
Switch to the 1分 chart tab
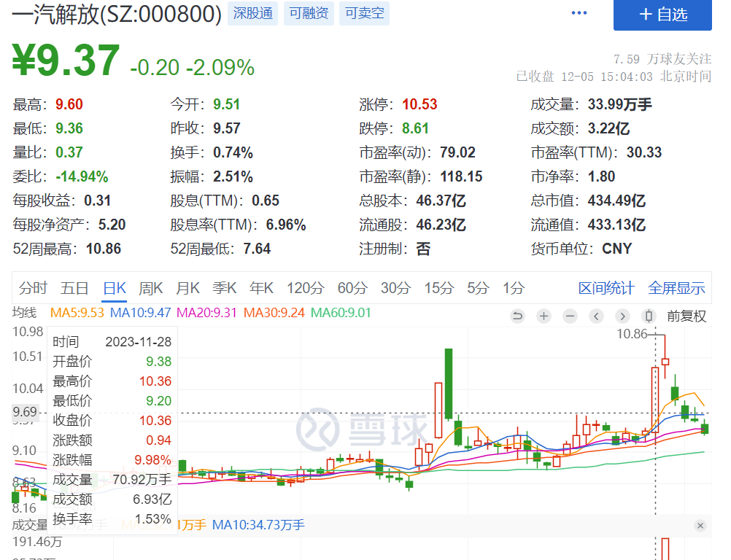coord(514,288)
